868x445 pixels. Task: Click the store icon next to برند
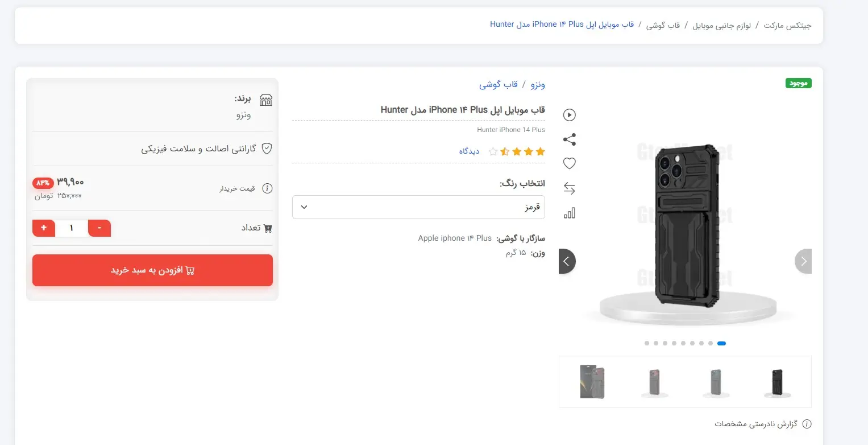tap(265, 100)
